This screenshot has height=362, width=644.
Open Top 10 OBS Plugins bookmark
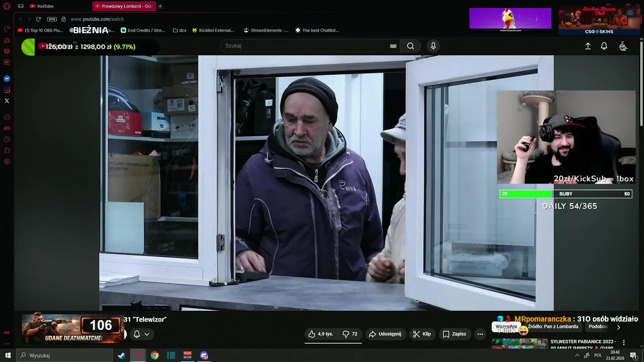[40, 30]
